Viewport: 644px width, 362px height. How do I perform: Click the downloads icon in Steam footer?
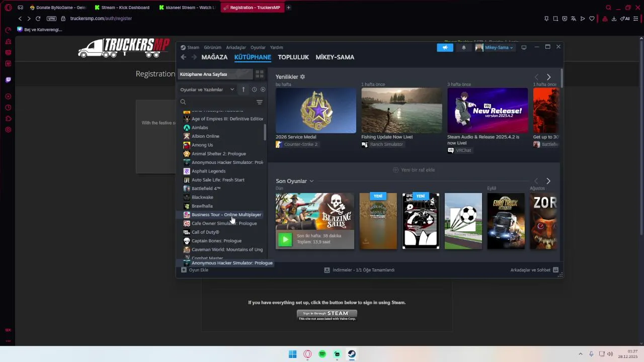pos(327,270)
